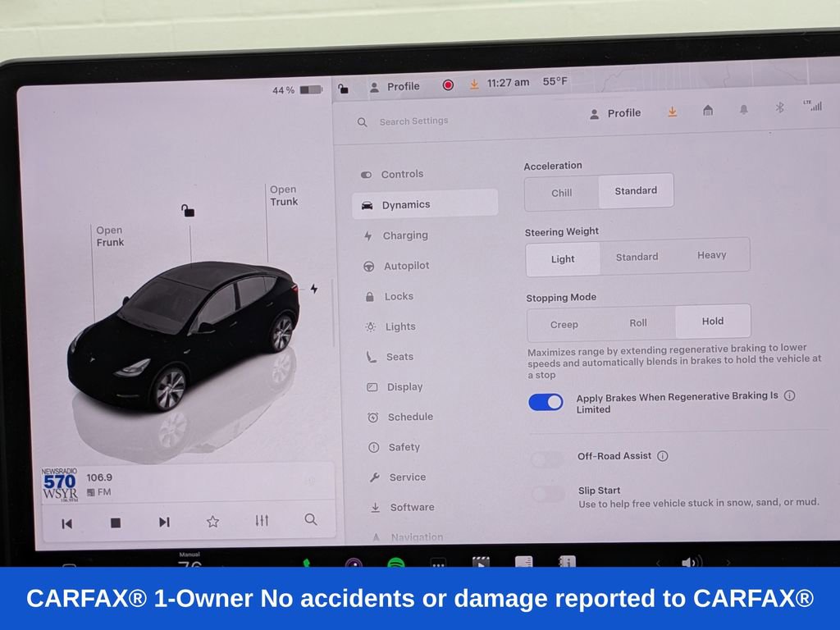The width and height of the screenshot is (840, 630).
Task: Open Profile in the settings header
Action: [615, 113]
